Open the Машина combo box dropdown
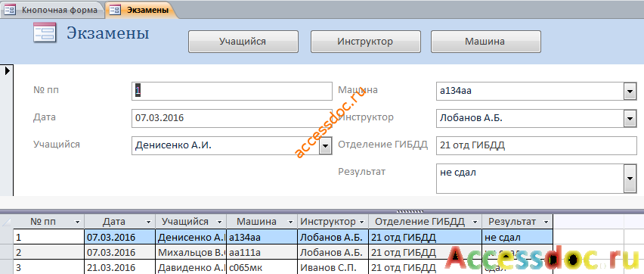The width and height of the screenshot is (644, 274). click(x=630, y=92)
